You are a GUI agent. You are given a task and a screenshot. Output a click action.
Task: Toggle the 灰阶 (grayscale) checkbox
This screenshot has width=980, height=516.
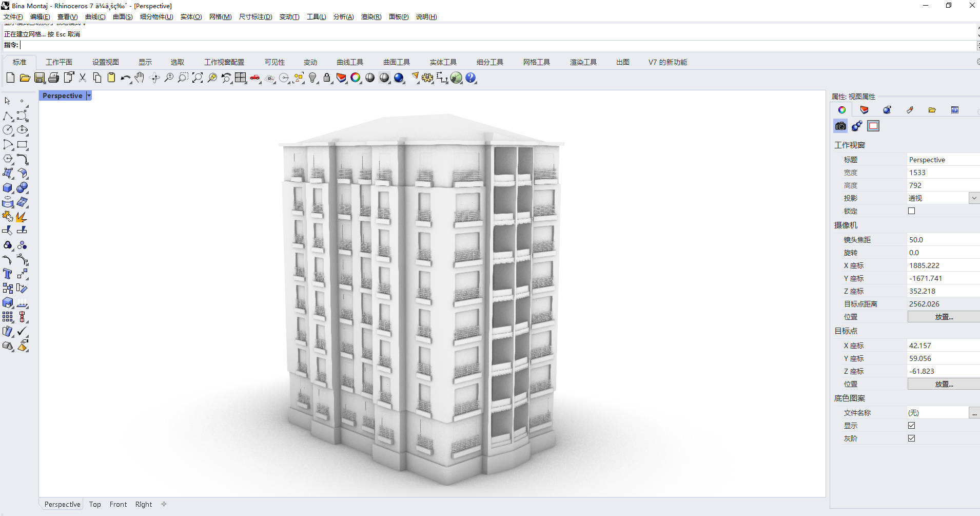coord(912,438)
